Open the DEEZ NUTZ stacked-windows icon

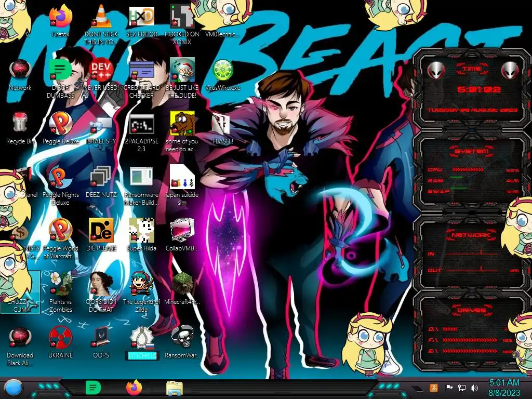click(x=101, y=177)
